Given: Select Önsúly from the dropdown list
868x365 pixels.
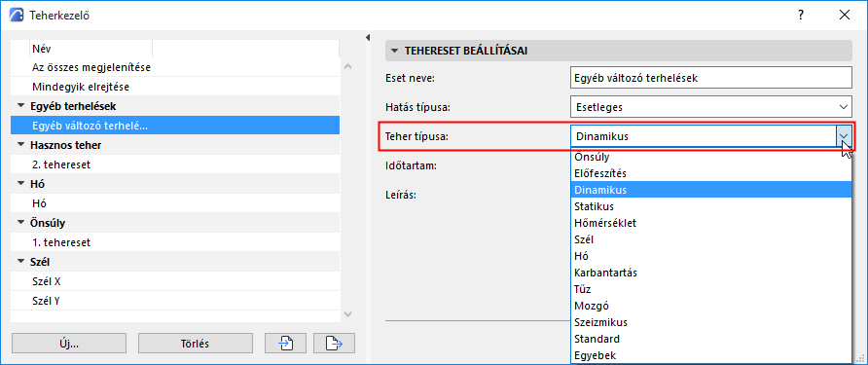Looking at the screenshot, I should tap(710, 157).
